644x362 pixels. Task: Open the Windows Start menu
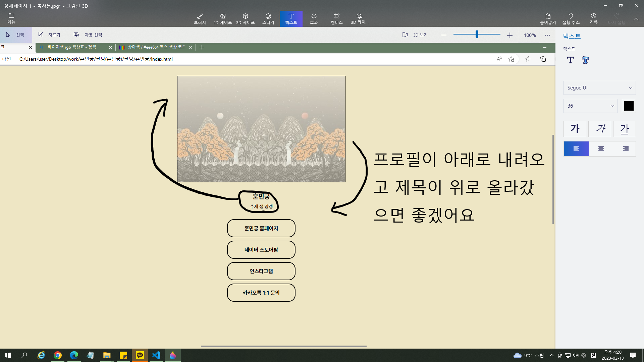[8, 355]
